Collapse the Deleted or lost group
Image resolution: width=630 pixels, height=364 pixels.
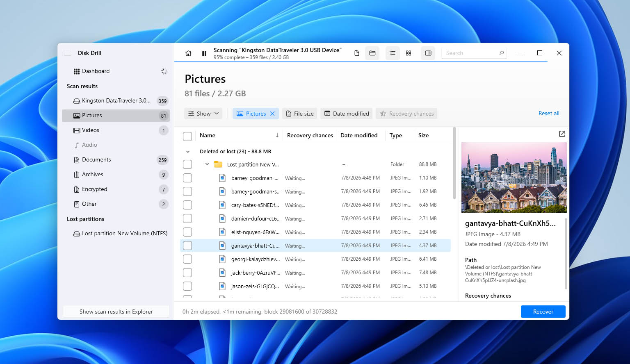point(188,152)
